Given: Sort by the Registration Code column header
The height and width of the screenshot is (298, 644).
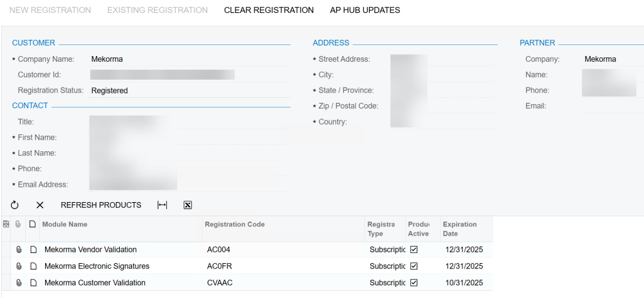Looking at the screenshot, I should click(x=284, y=228).
